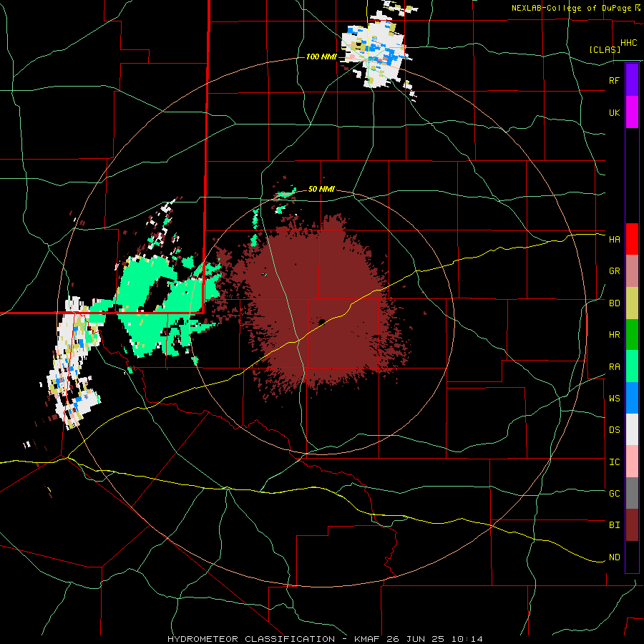Screen dimensions: 644x644
Task: Click the RA legend label
Action: coord(614,367)
